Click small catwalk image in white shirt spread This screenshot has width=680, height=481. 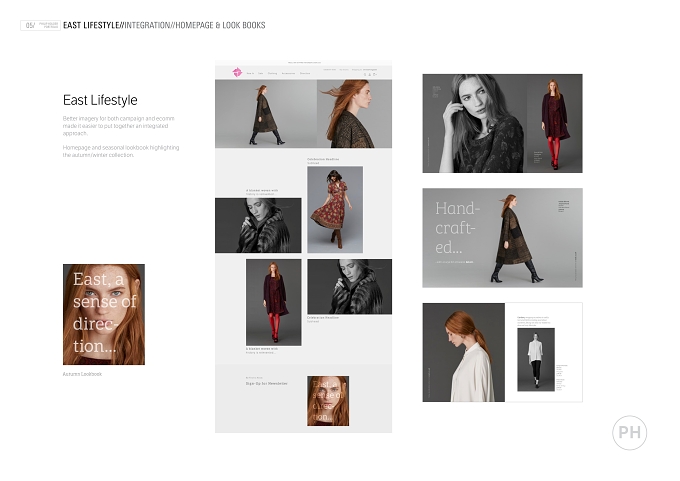coord(536,360)
